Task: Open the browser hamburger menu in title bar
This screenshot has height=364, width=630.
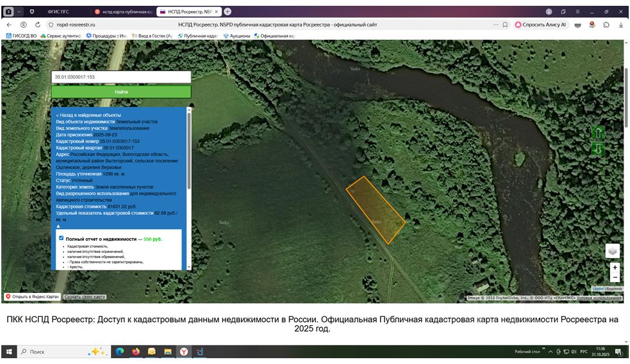Action: pos(578,12)
